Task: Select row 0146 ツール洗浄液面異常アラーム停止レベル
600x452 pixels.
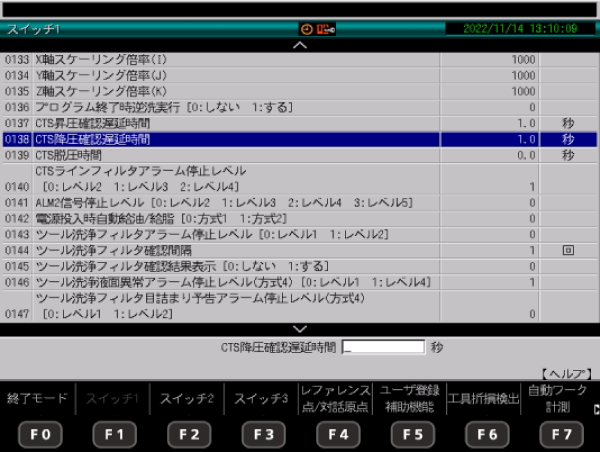Action: 300,282
